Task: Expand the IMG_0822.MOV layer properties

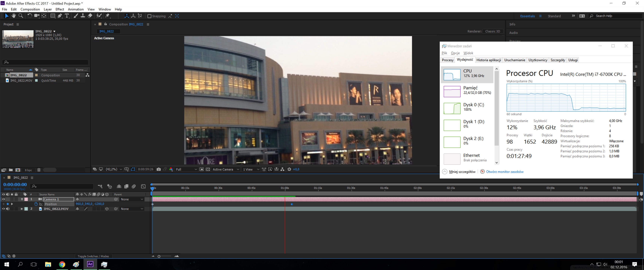Action: 22,209
